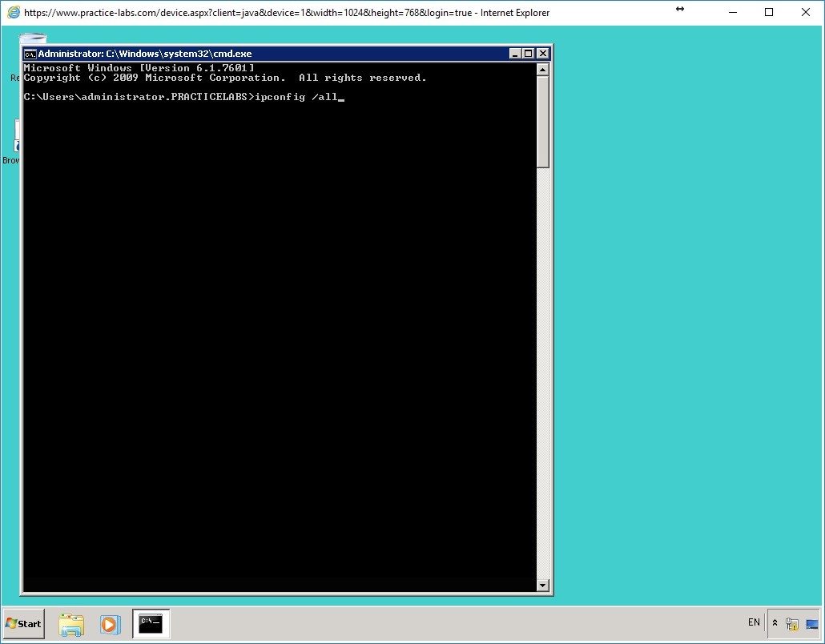Open the Start menu

(x=22, y=624)
